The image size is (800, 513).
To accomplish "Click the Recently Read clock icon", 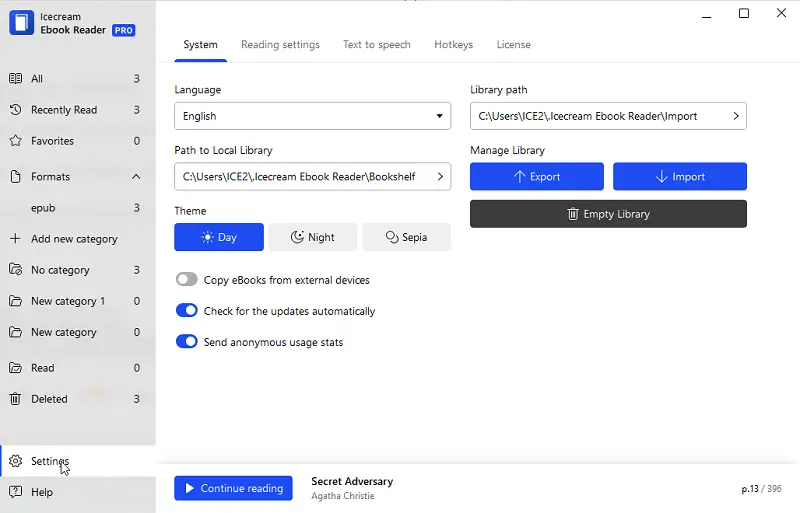I will point(15,110).
